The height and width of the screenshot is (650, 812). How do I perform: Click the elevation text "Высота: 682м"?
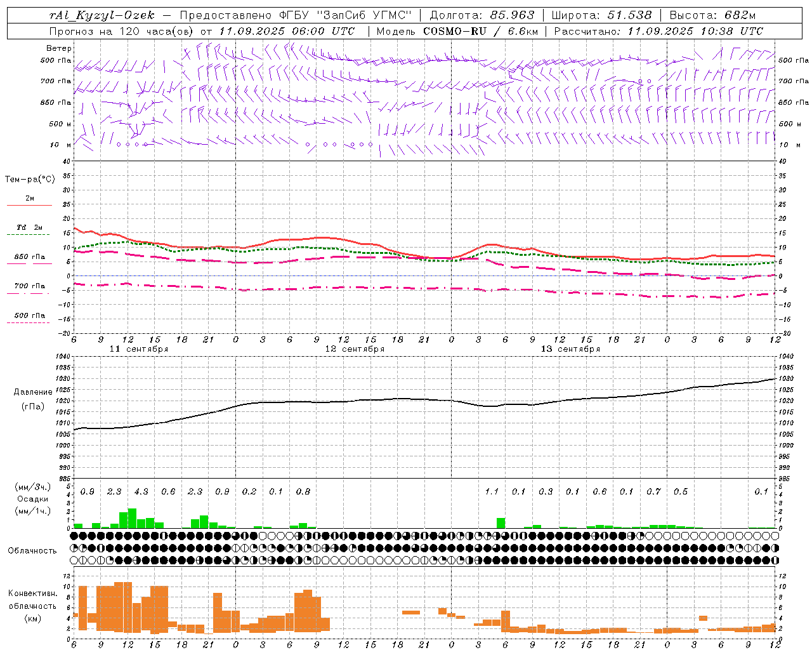tap(712, 15)
